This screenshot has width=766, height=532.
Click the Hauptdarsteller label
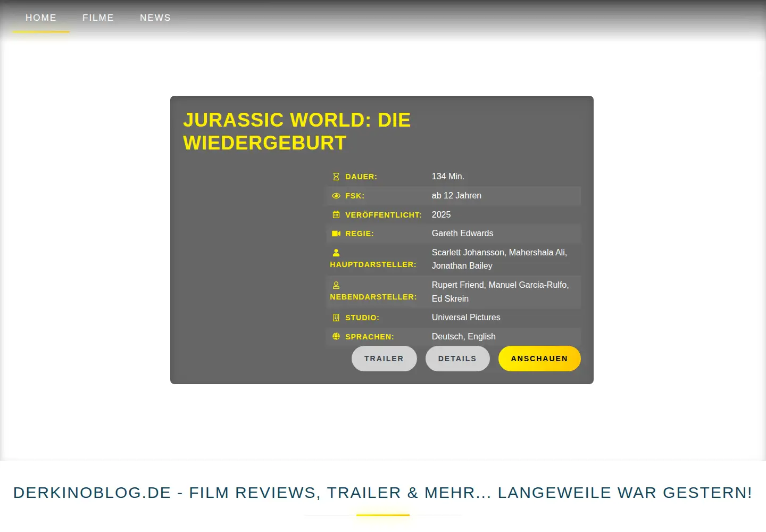point(373,264)
